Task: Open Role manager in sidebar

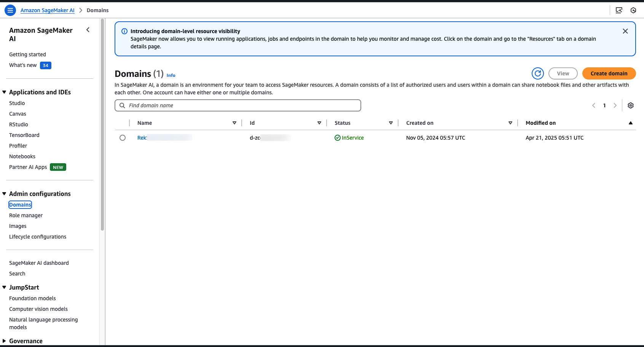Action: (26, 215)
